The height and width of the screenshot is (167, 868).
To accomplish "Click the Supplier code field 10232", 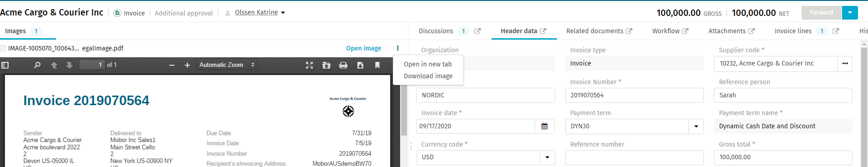I will click(x=775, y=64).
